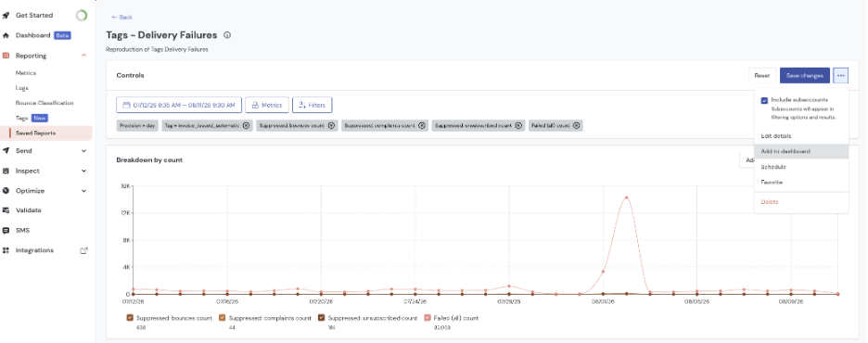
Task: Go back using the Back link
Action: (x=121, y=17)
